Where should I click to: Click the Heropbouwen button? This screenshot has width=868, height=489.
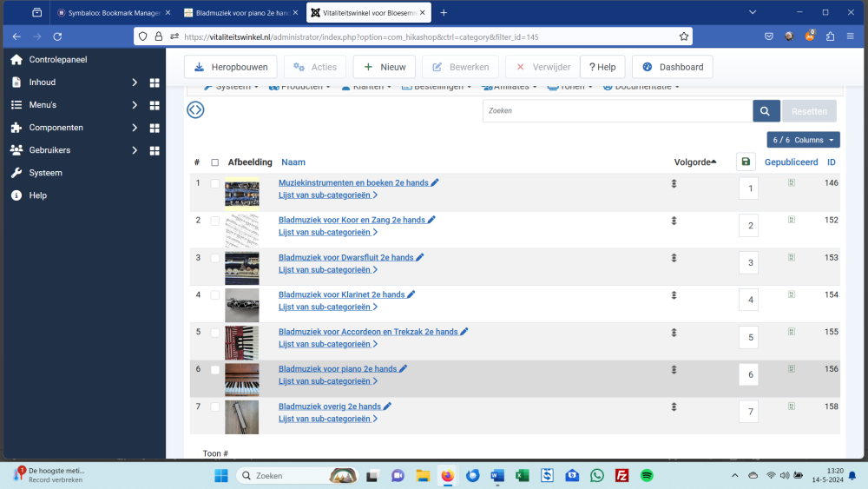230,67
